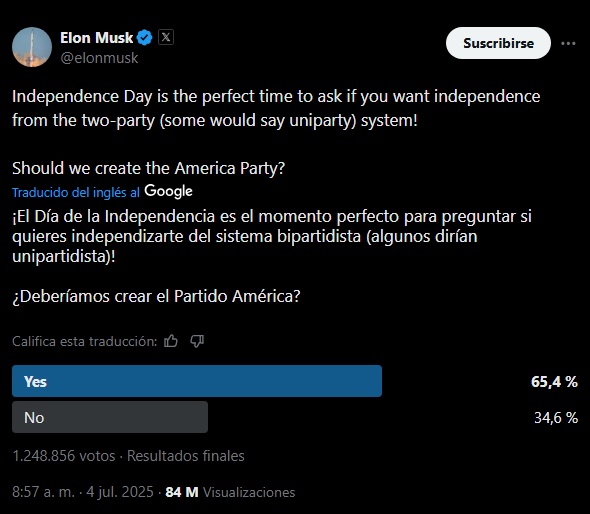Select the No poll result bar
Viewport: 590px width, 514px height.
(110, 417)
